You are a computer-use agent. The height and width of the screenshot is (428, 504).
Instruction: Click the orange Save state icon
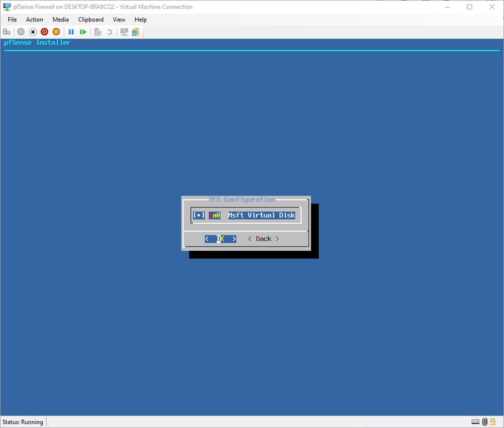point(56,32)
